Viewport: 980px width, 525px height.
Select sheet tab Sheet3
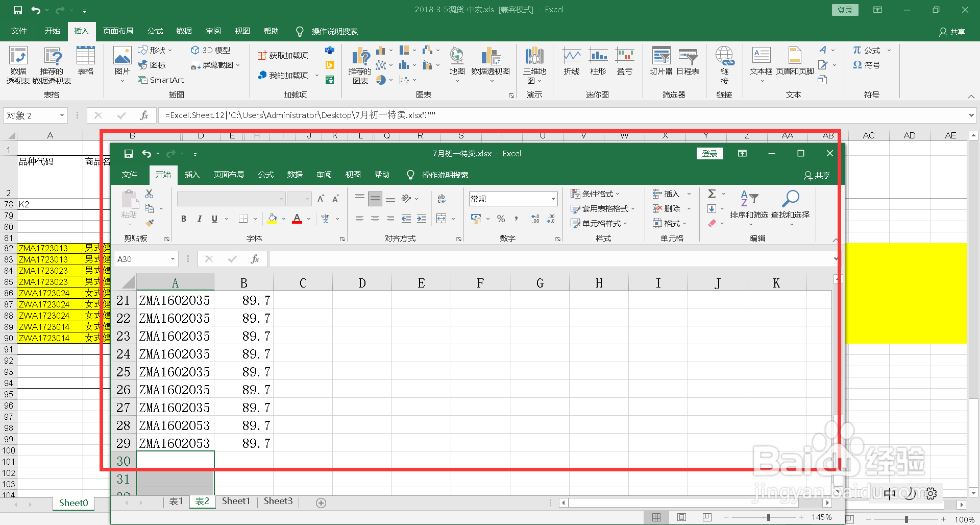click(278, 501)
